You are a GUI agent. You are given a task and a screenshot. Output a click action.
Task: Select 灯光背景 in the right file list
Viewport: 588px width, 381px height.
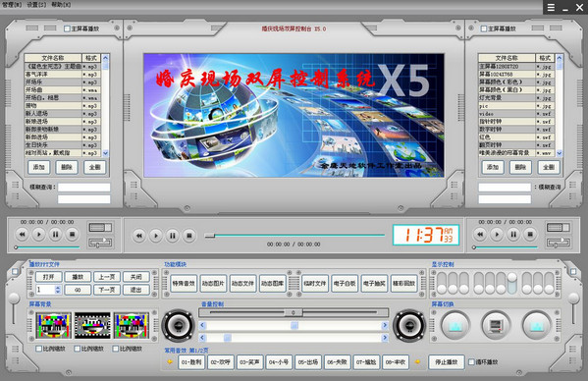tap(507, 98)
